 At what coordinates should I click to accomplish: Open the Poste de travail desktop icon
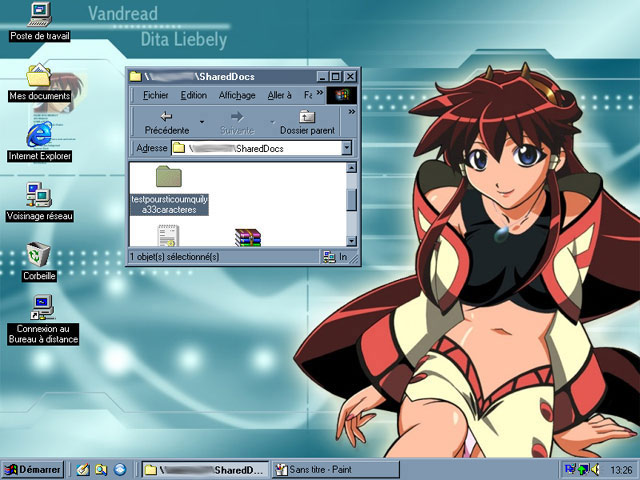coord(39,16)
